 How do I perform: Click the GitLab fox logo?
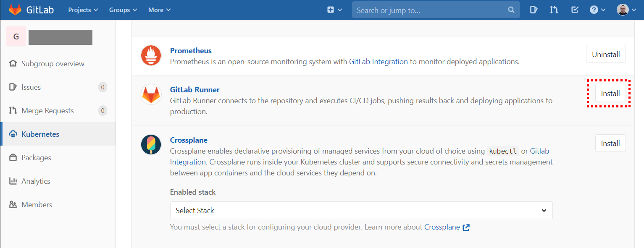pyautogui.click(x=15, y=10)
